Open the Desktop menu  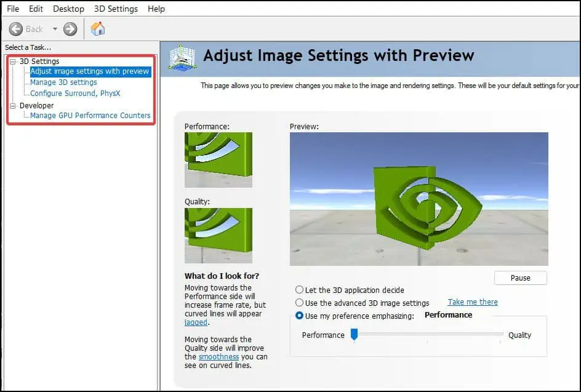(68, 9)
